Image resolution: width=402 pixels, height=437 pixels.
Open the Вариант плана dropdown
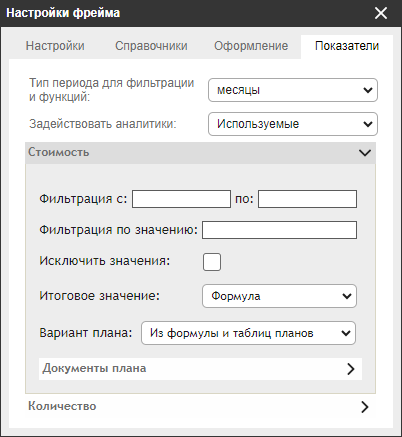248,333
